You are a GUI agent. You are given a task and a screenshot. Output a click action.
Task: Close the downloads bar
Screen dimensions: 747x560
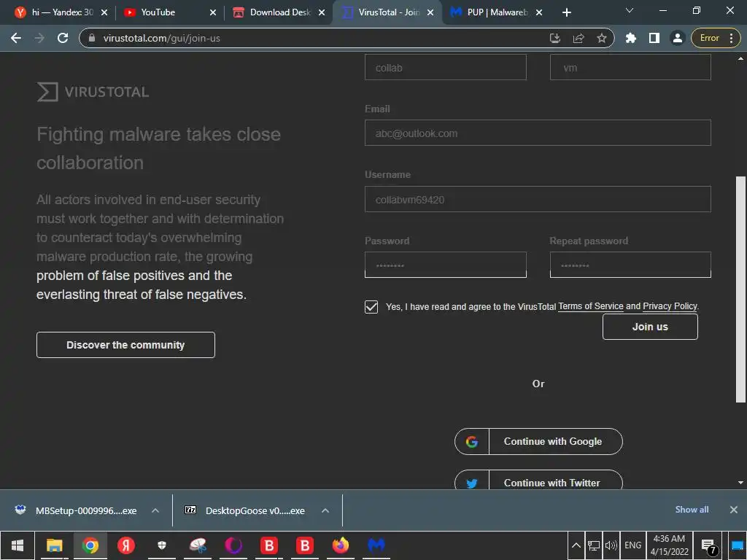coord(734,510)
